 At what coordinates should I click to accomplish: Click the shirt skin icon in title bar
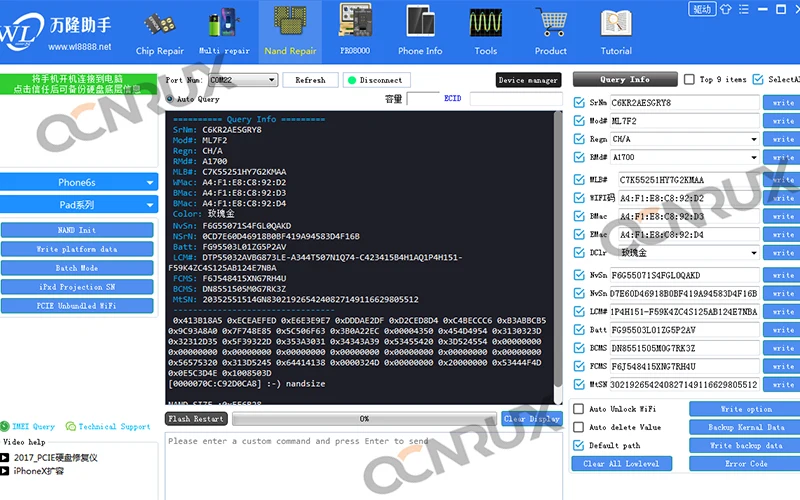click(x=726, y=9)
